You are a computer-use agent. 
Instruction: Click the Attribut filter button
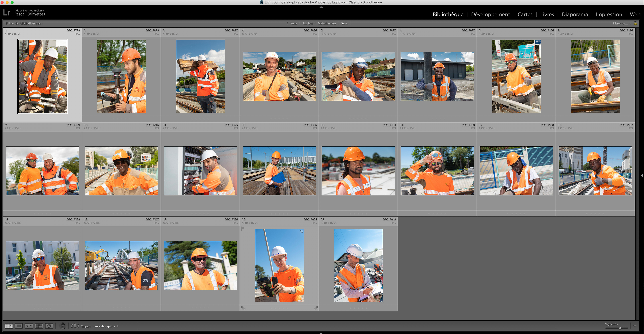307,23
